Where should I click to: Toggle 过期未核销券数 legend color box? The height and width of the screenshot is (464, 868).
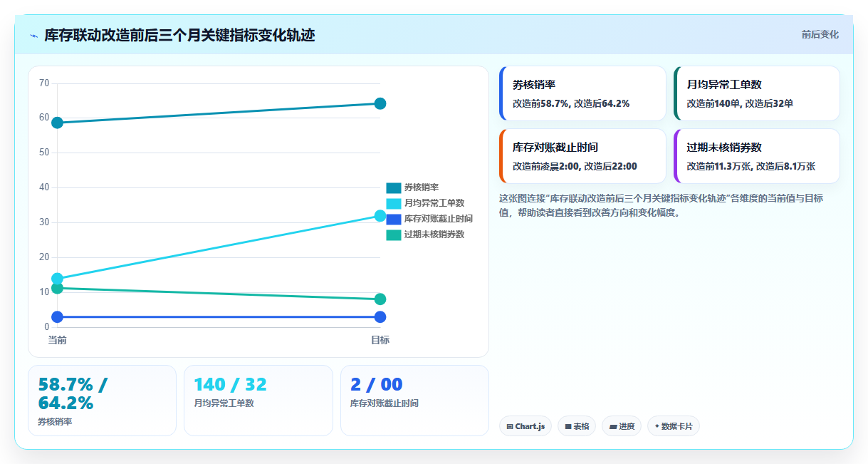click(394, 234)
